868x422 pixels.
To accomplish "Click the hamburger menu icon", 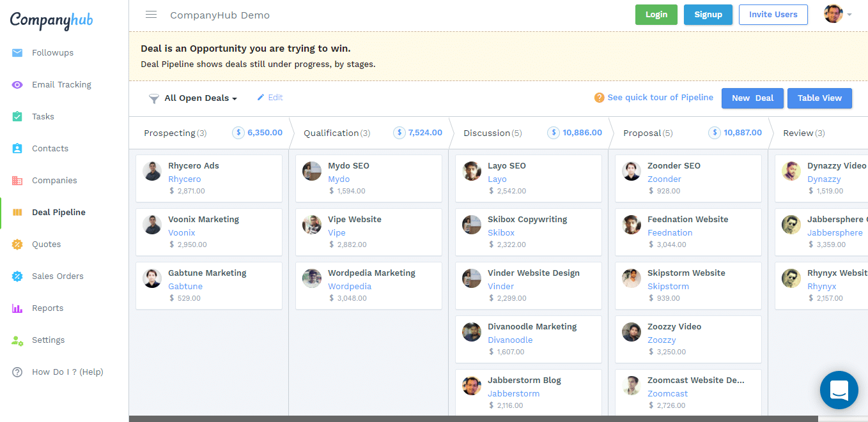I will (151, 15).
